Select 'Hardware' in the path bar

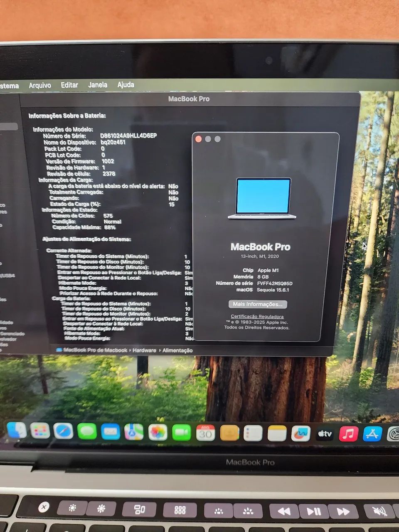(x=144, y=350)
